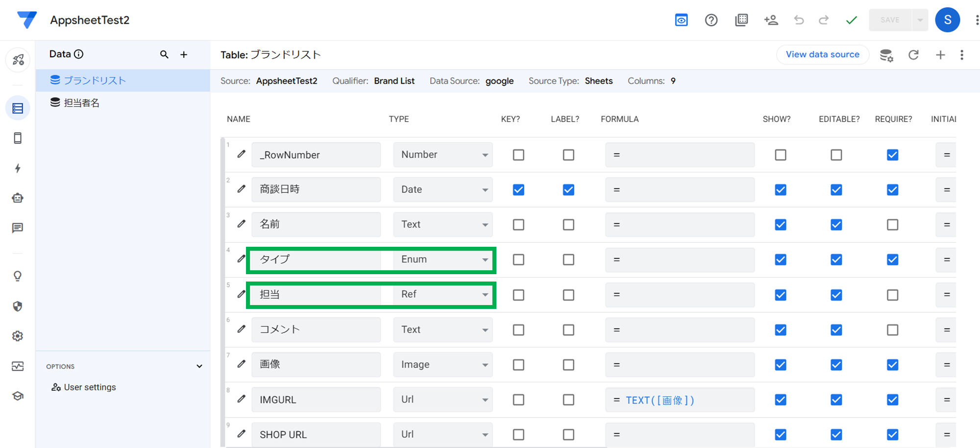
Task: Edit the IMGURL formula TEXT([画像])
Action: (680, 400)
